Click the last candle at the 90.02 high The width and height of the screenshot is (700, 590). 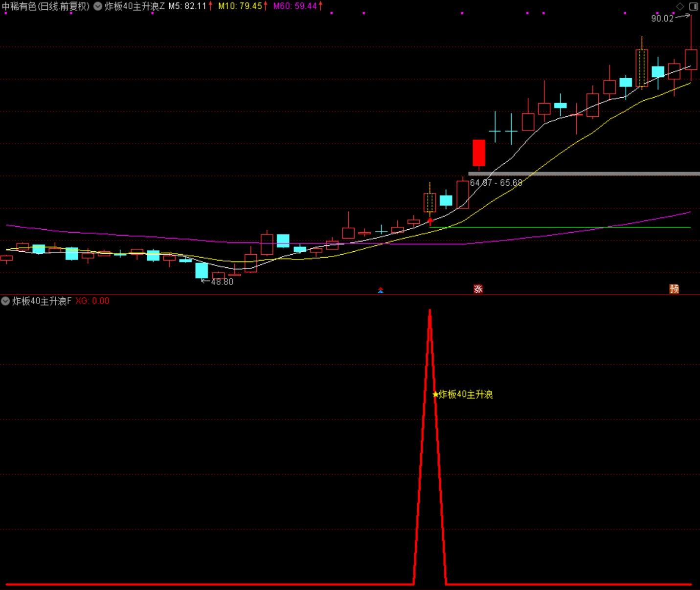click(x=691, y=59)
